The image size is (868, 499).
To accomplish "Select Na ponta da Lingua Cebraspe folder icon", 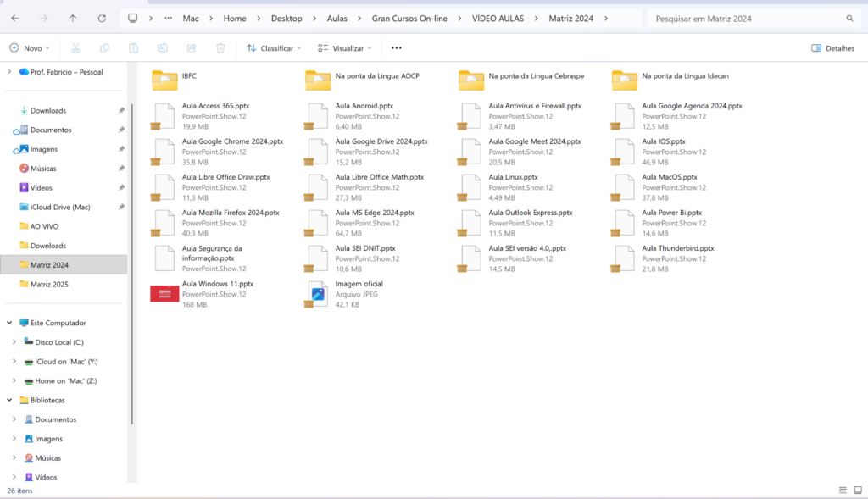I will (x=471, y=80).
